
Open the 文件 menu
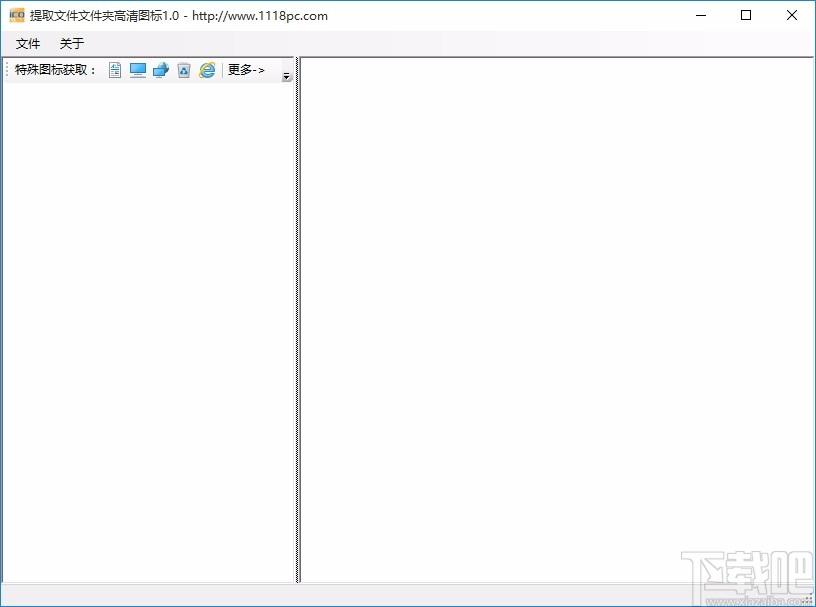pos(28,43)
